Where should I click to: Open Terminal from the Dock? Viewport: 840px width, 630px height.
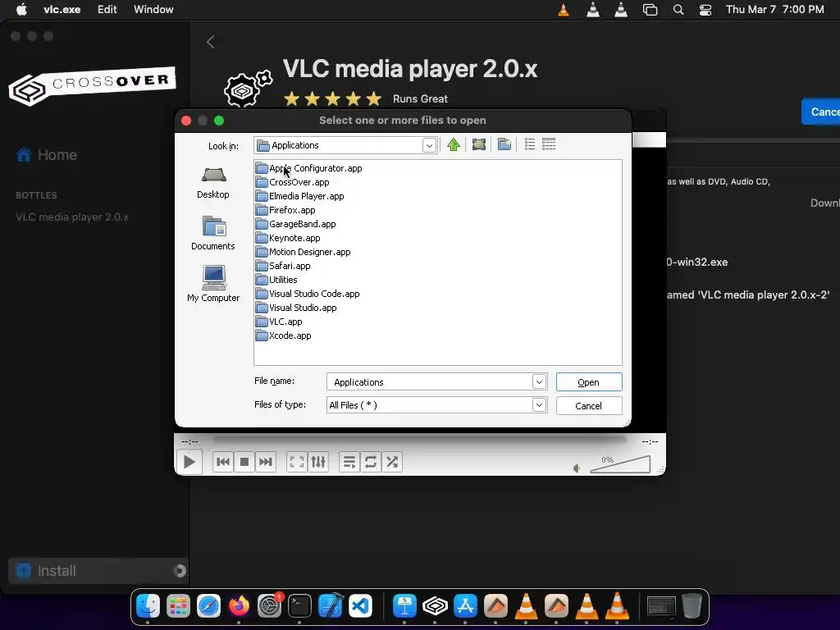tap(299, 606)
